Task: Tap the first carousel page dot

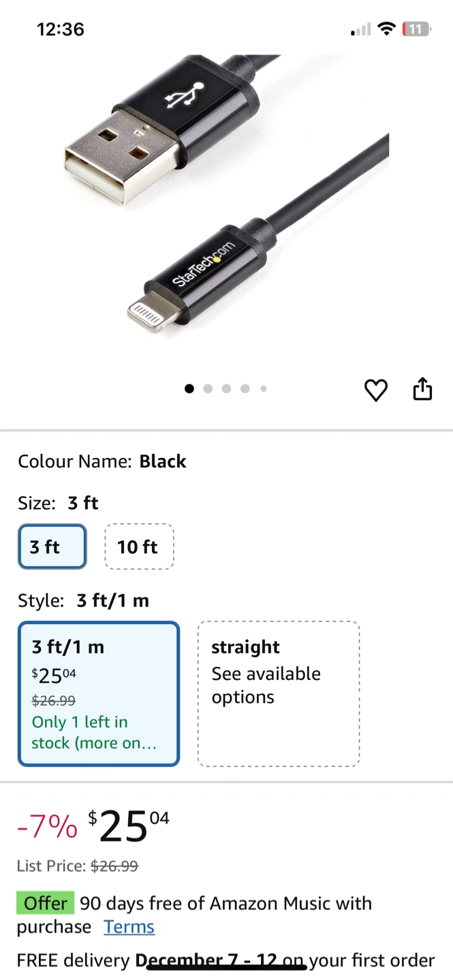Action: click(189, 389)
